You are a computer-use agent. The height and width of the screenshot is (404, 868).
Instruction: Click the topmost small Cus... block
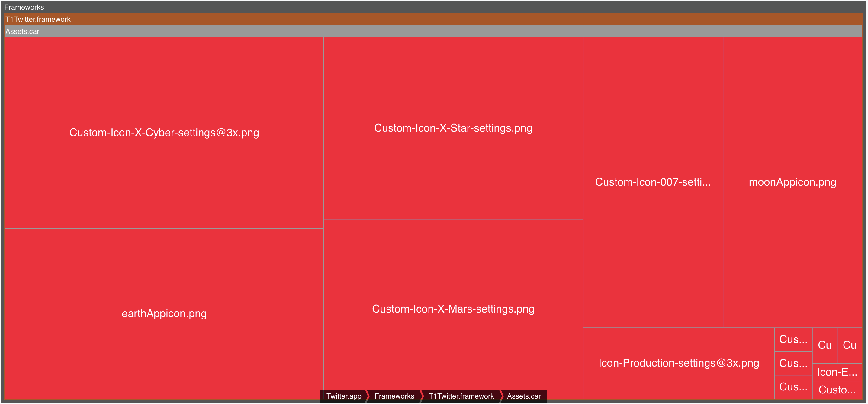tap(793, 340)
